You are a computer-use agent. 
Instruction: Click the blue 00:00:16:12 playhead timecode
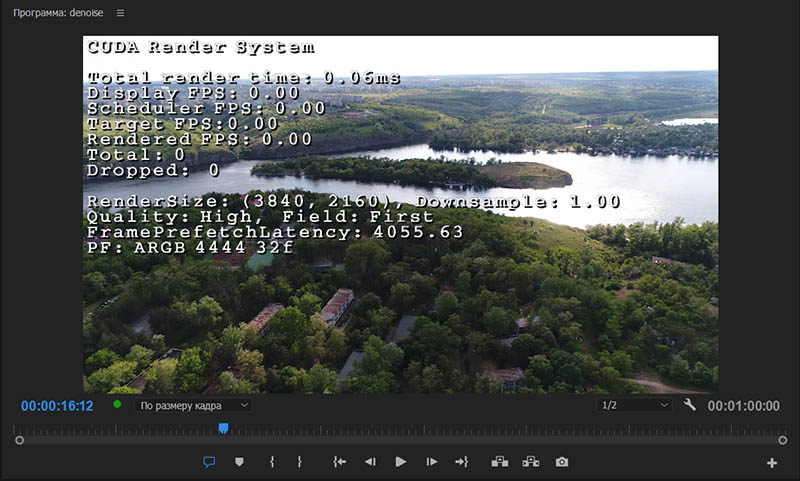(x=57, y=406)
